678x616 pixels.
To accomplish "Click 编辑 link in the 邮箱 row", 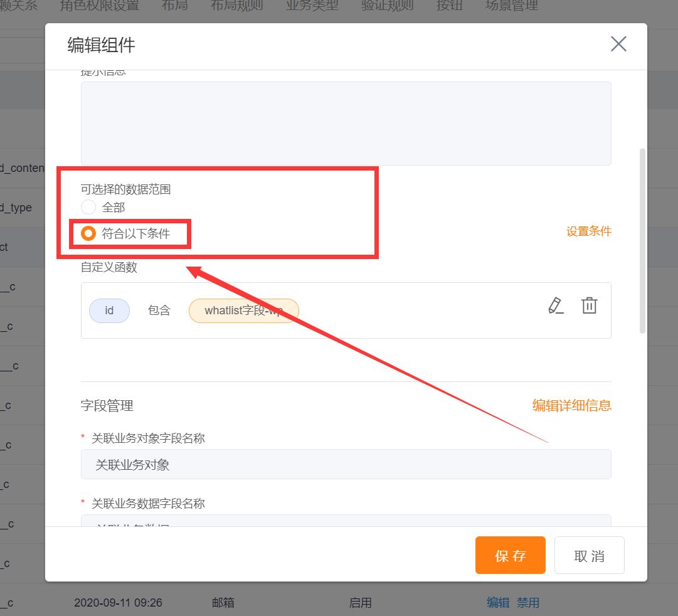I will tap(498, 602).
